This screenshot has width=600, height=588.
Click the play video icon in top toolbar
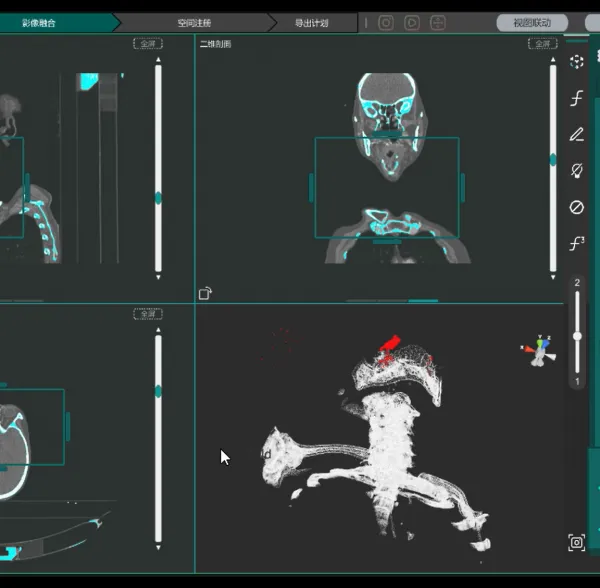click(412, 23)
